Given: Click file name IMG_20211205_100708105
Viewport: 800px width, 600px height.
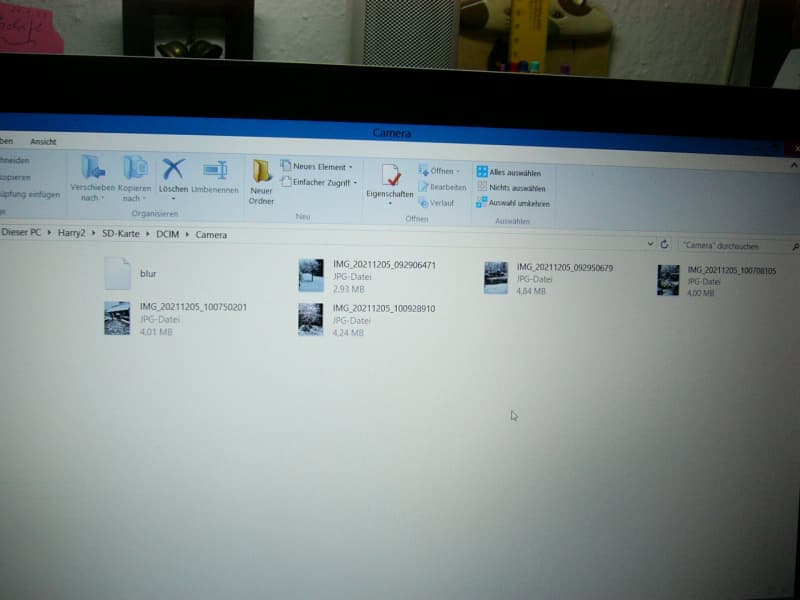Looking at the screenshot, I should pyautogui.click(x=732, y=270).
